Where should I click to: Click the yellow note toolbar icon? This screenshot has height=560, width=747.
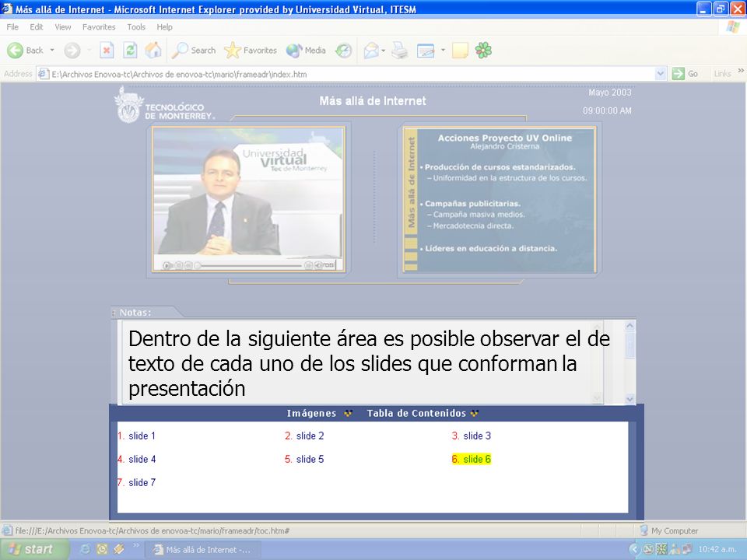pos(460,50)
